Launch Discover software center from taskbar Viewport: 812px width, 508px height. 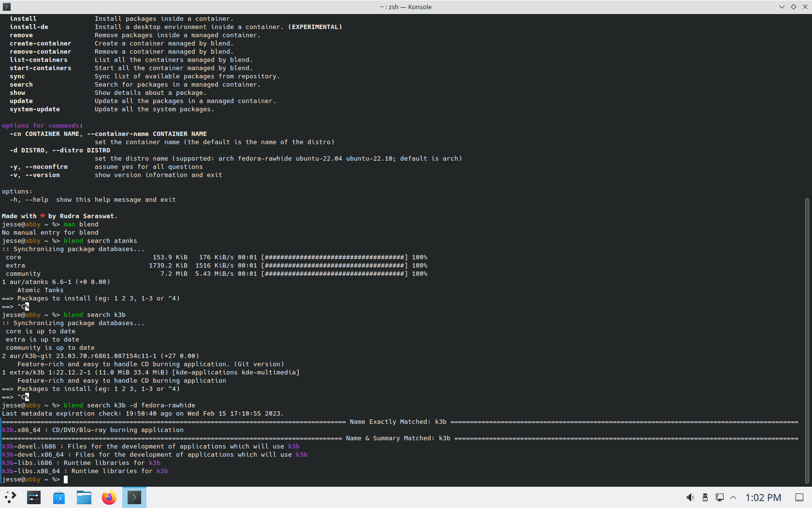coord(59,497)
